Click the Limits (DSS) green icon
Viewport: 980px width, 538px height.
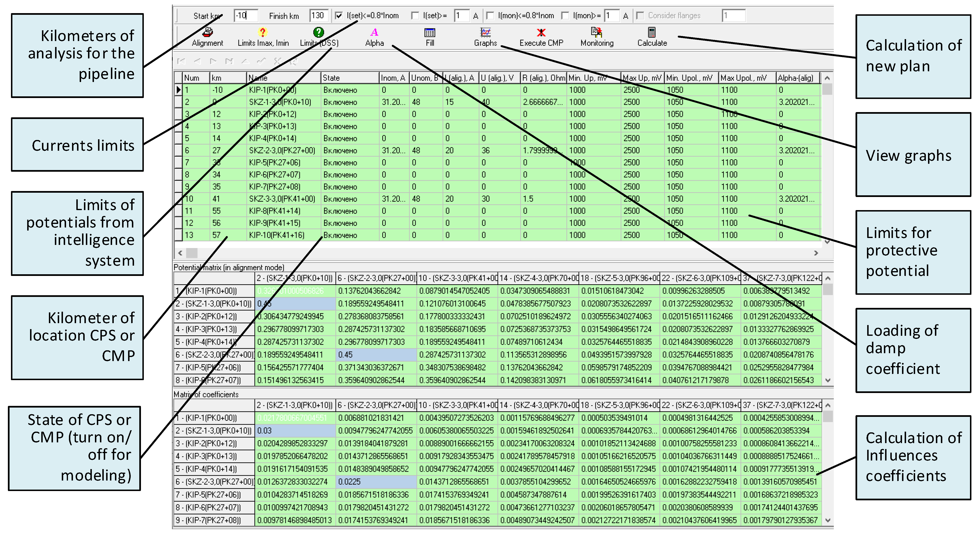point(318,33)
